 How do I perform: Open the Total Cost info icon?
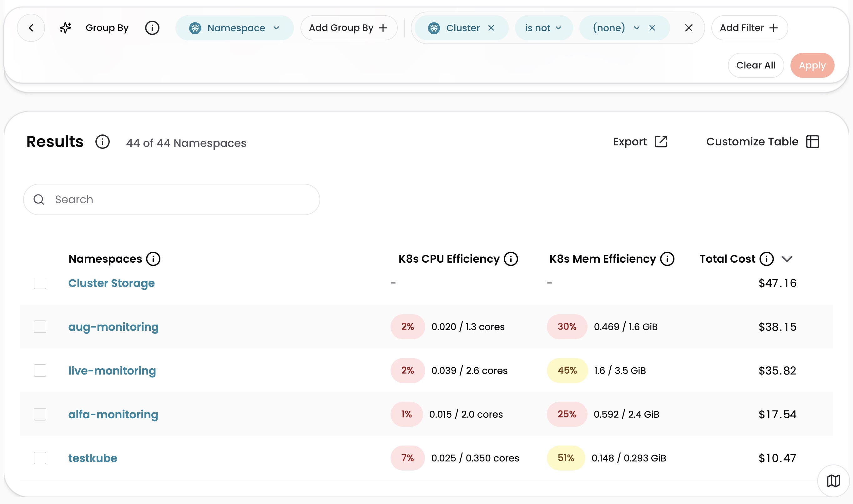pos(767,259)
